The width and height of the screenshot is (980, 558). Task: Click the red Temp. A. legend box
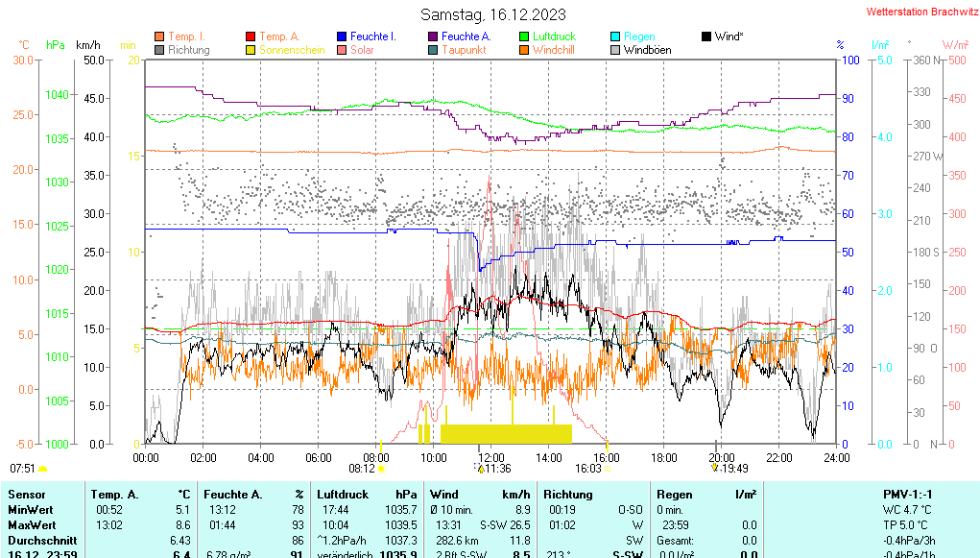(x=251, y=36)
